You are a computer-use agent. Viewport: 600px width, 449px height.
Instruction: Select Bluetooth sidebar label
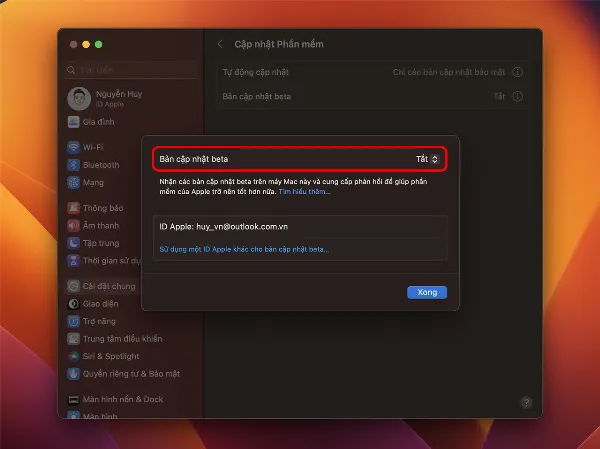[x=101, y=165]
